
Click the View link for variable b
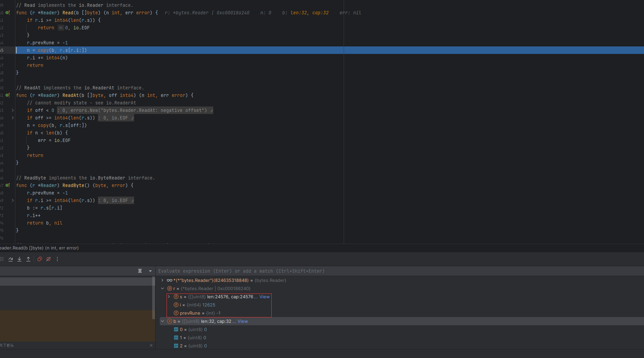243,321
